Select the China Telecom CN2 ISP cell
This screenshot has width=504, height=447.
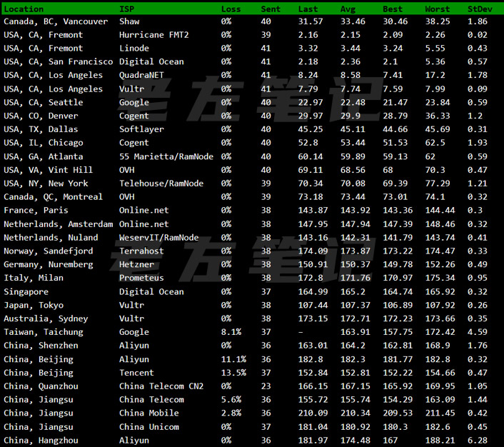tap(161, 386)
